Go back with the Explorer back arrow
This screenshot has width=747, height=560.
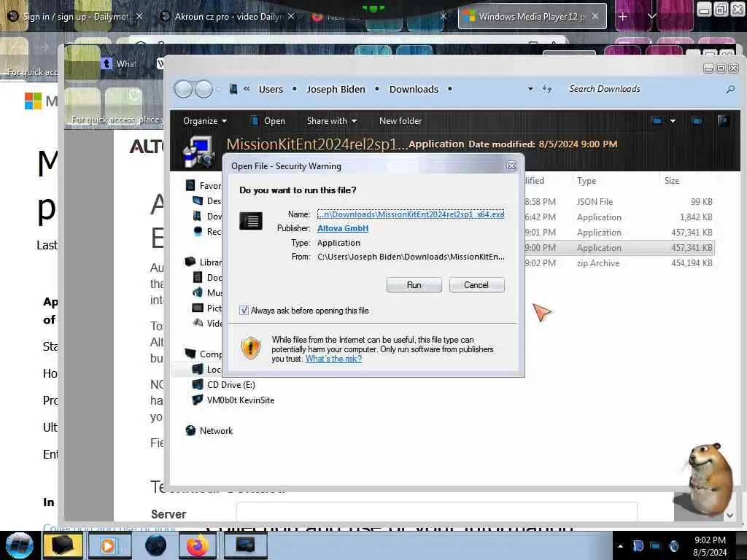click(183, 89)
